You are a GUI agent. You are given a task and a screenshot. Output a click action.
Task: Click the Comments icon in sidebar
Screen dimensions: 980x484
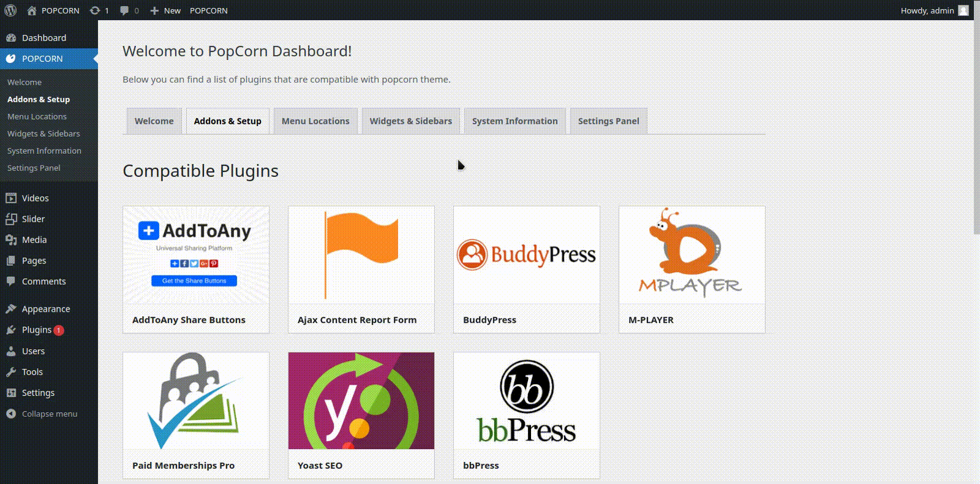point(11,281)
